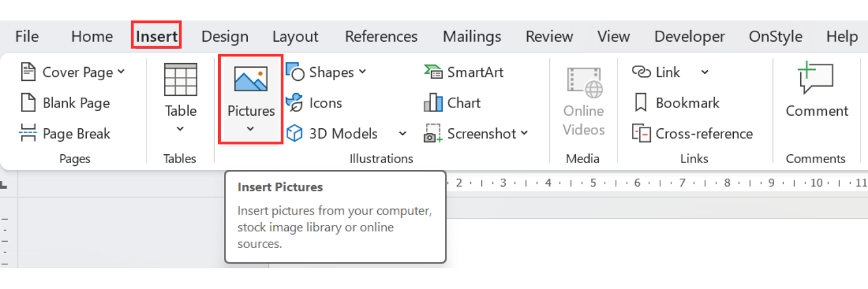This screenshot has width=868, height=289.
Task: Click the Shapes icon
Action: pos(295,72)
